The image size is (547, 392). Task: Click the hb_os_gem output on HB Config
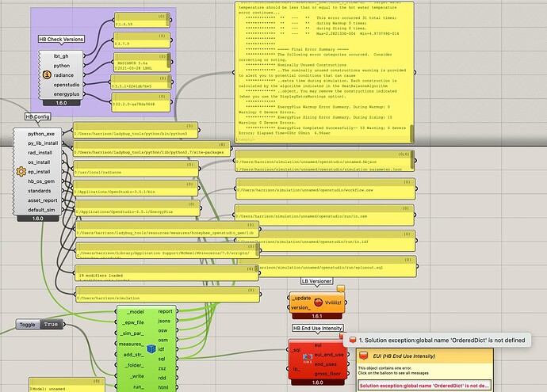pos(41,181)
